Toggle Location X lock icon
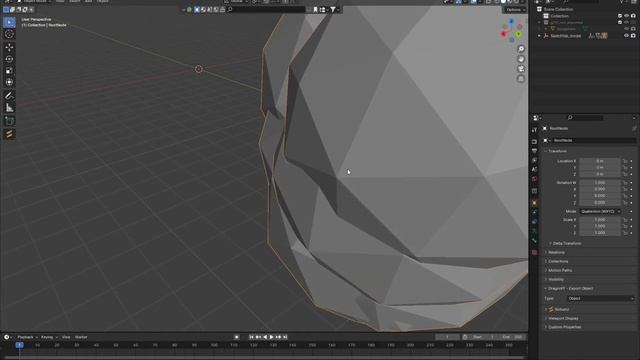Screen dimensions: 640x360 (625, 161)
